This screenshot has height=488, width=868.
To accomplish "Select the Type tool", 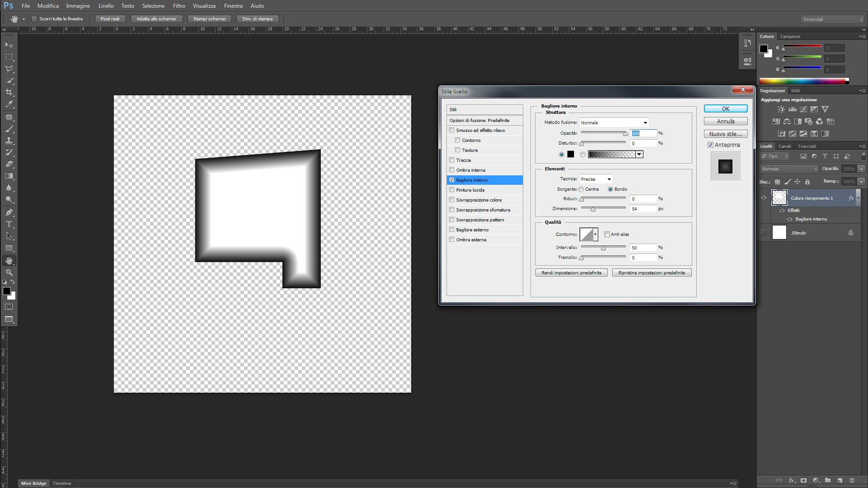I will coord(9,224).
